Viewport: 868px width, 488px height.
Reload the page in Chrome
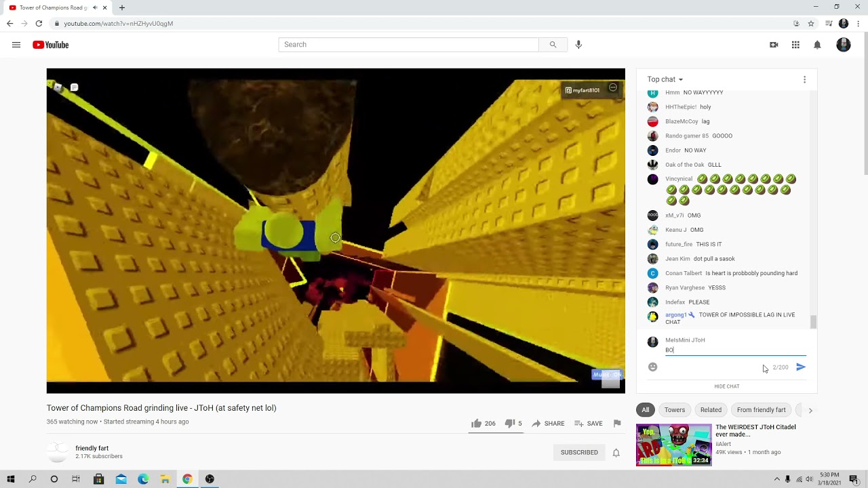(39, 23)
